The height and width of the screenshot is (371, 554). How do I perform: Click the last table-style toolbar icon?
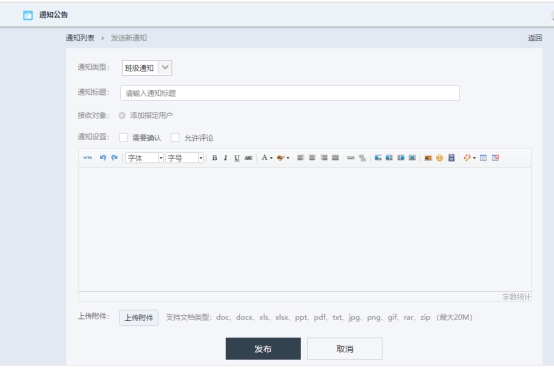point(495,158)
